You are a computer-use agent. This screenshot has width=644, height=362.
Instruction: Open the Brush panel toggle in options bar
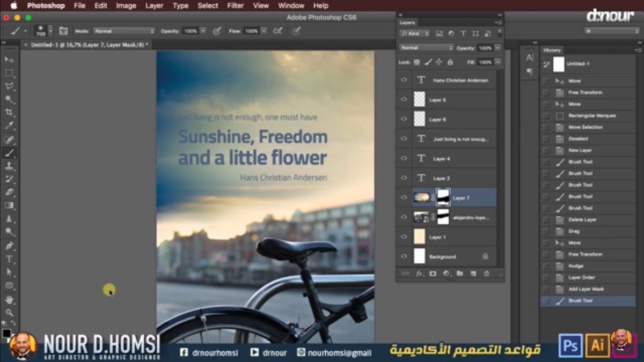tap(63, 31)
